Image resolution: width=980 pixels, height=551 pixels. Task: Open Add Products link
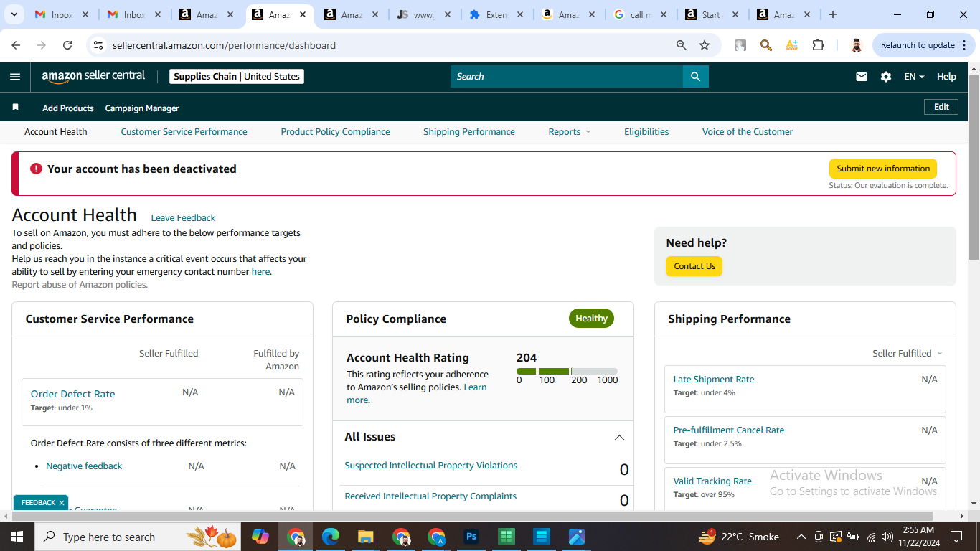[68, 108]
